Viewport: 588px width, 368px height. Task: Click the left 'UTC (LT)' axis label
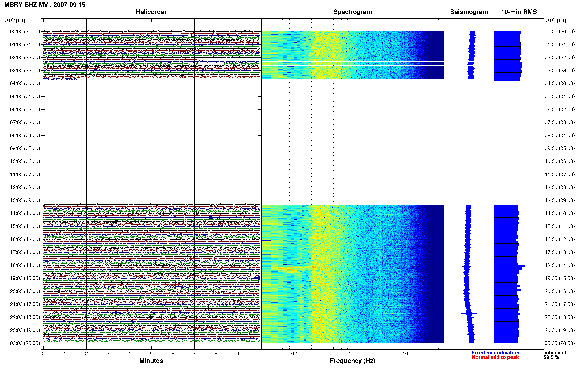(x=15, y=20)
